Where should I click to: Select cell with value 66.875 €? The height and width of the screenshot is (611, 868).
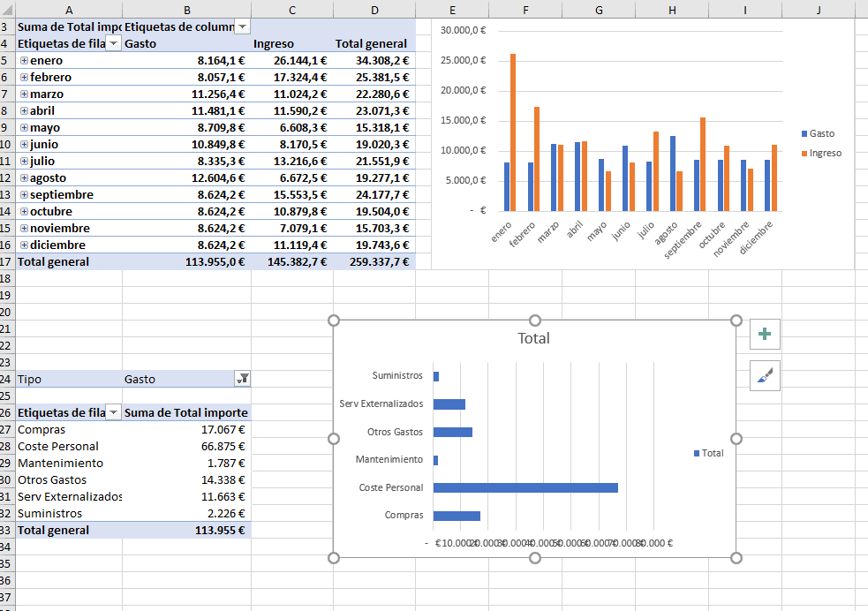click(187, 446)
